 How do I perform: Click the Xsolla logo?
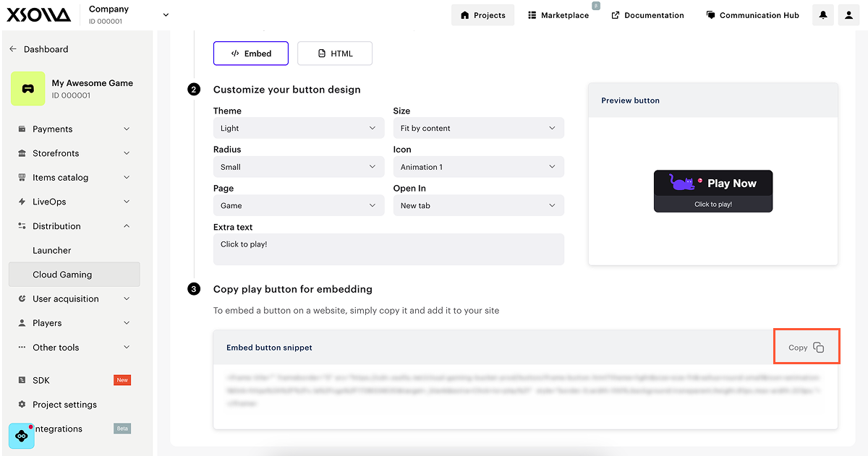point(39,15)
